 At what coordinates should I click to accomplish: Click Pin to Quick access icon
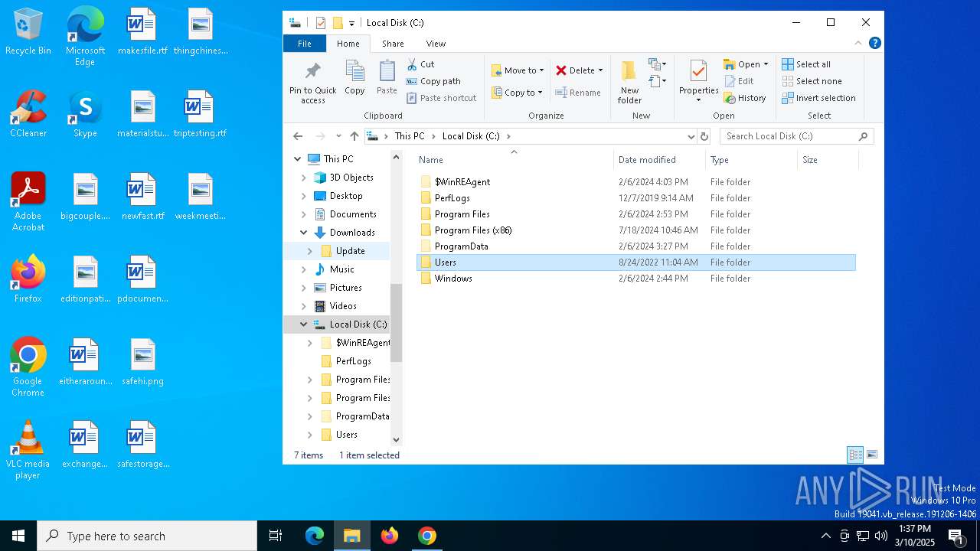(312, 83)
